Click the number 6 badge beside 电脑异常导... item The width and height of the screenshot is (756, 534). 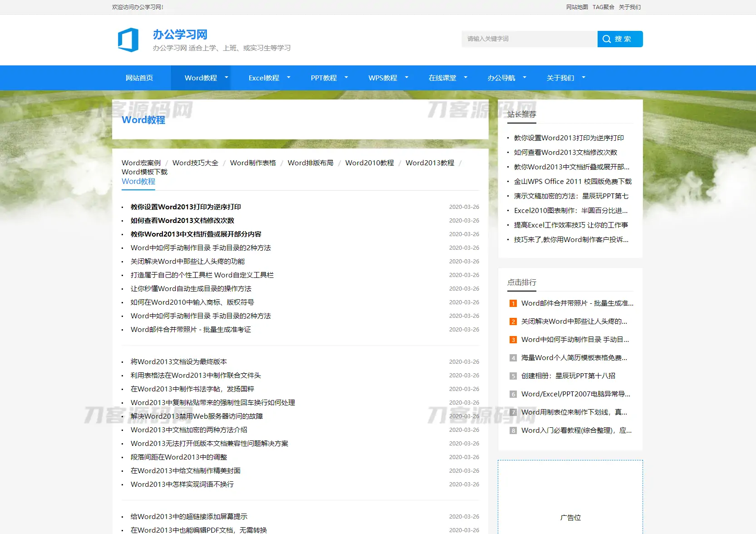tap(513, 394)
